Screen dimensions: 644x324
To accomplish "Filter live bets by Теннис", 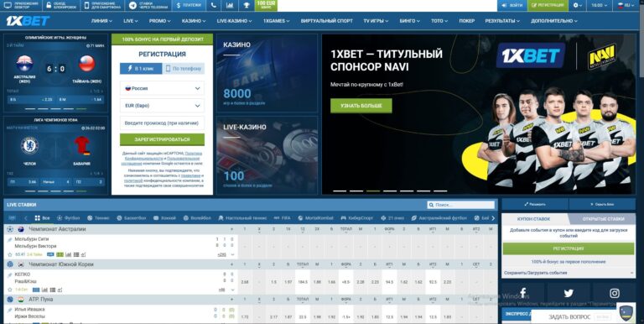I will coord(98,218).
